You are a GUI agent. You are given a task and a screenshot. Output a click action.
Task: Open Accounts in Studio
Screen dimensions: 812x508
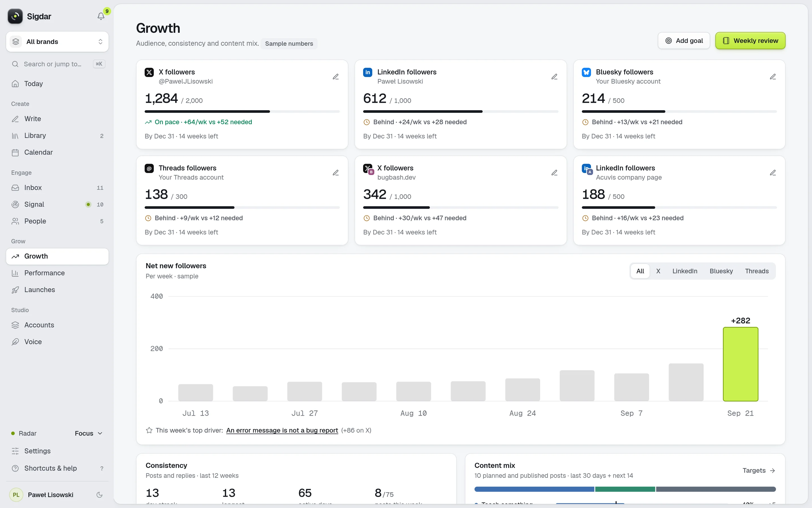58,325
